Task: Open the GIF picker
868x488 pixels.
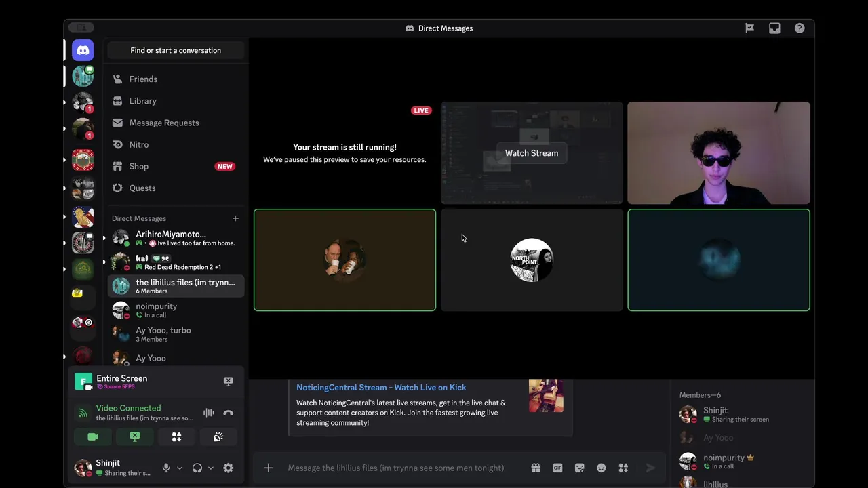Action: point(557,468)
